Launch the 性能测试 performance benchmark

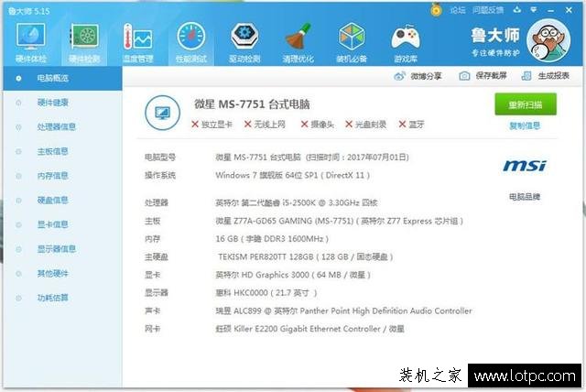(191, 42)
